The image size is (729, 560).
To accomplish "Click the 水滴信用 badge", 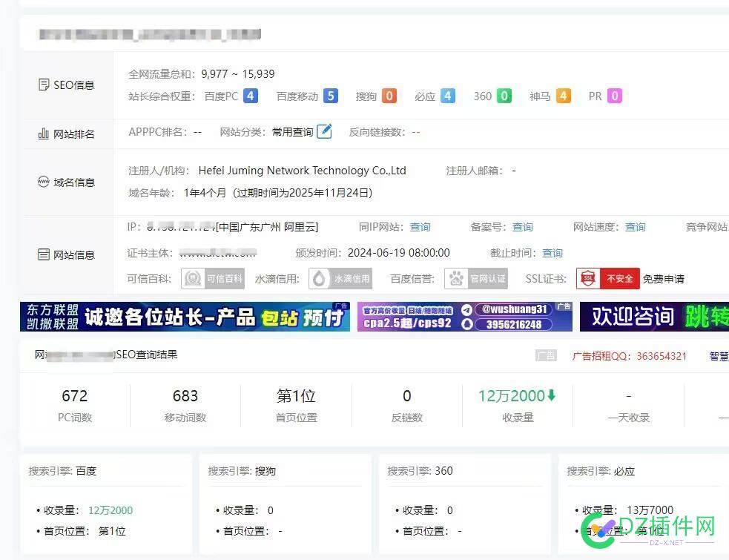I will tap(340, 279).
